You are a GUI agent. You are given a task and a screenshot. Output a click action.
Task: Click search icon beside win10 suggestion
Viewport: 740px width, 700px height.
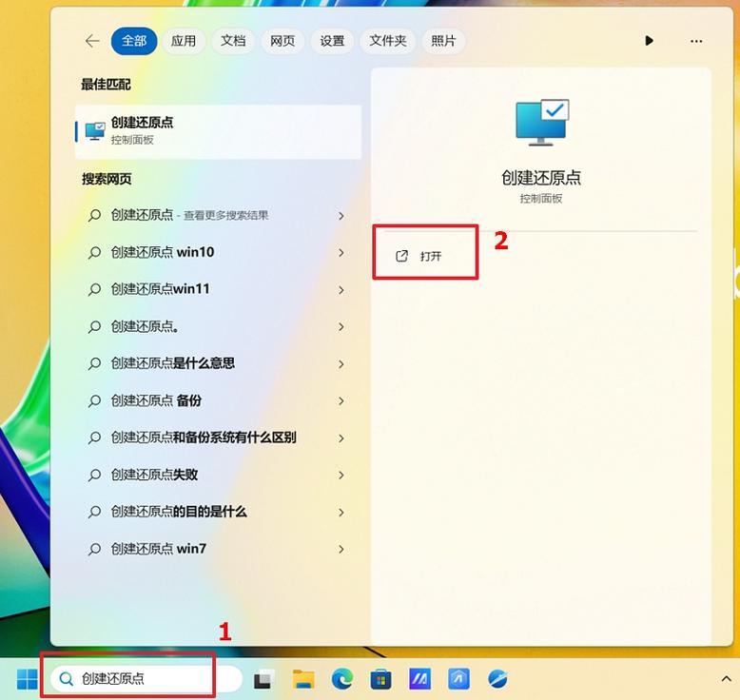point(94,253)
